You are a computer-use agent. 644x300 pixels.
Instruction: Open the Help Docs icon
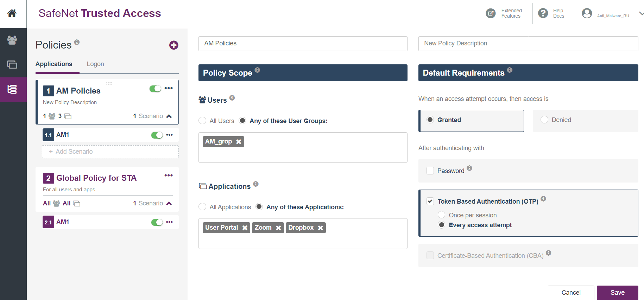[543, 13]
